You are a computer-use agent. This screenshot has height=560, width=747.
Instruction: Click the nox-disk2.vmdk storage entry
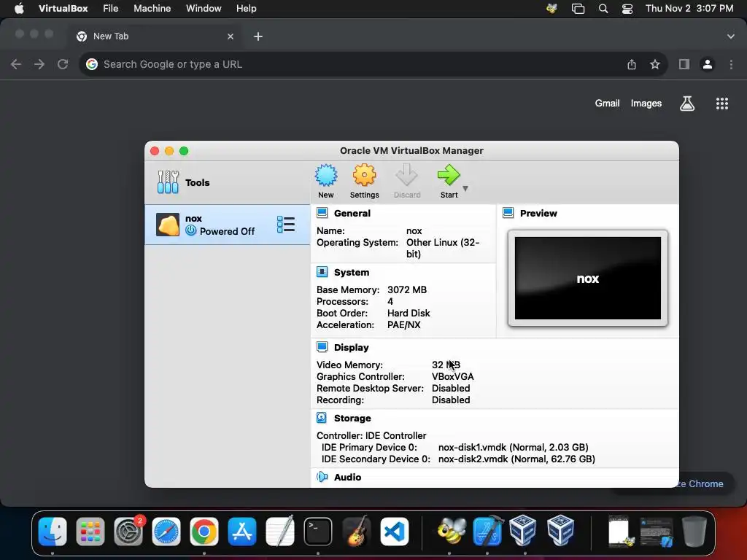coord(516,459)
